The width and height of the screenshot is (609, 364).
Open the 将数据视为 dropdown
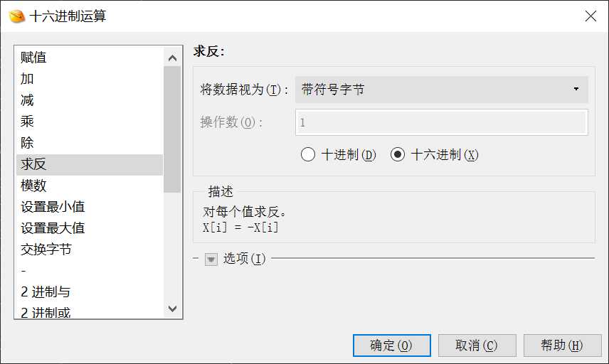pyautogui.click(x=441, y=90)
